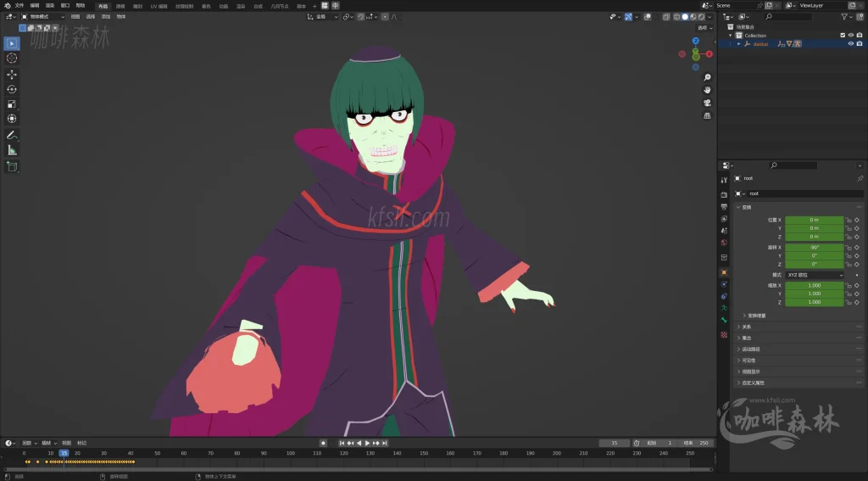868x481 pixels.
Task: Hide the daiduo object in viewport
Action: click(x=851, y=44)
